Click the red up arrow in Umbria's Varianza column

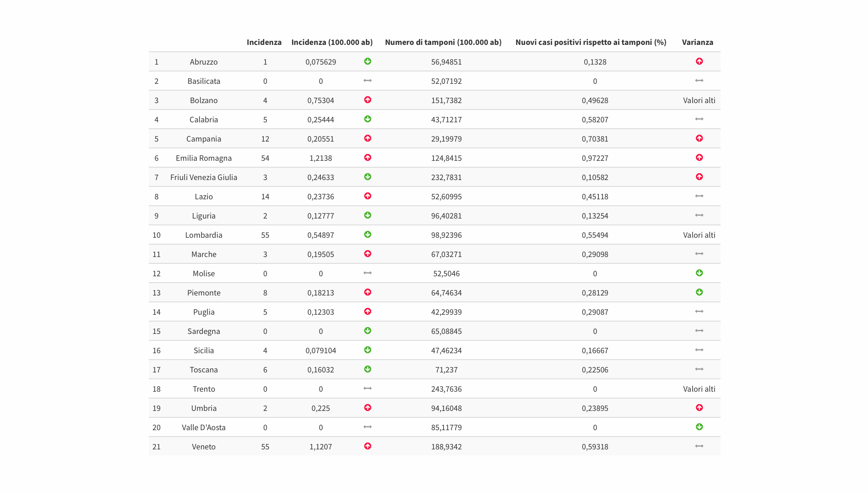click(699, 408)
